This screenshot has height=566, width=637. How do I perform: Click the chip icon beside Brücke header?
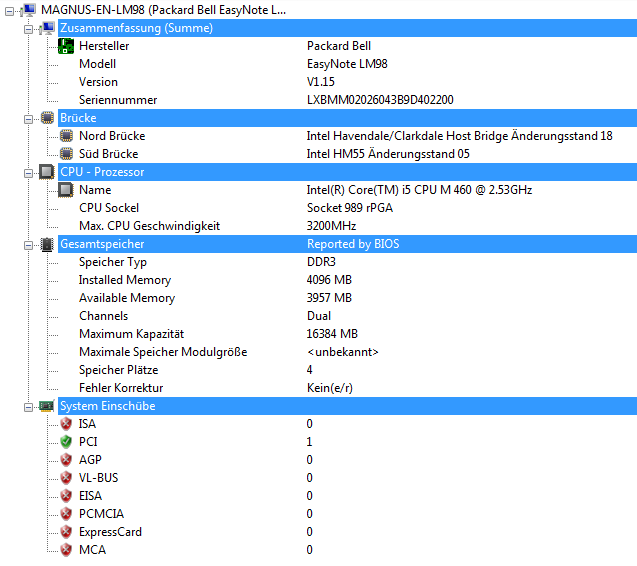(47, 118)
